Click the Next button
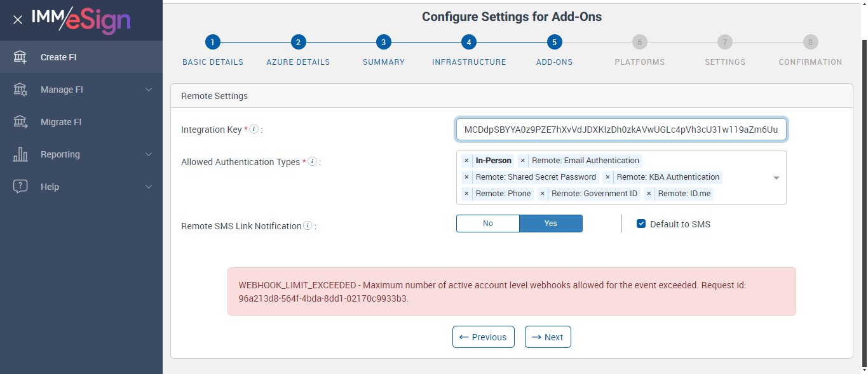The image size is (868, 374). [x=548, y=337]
